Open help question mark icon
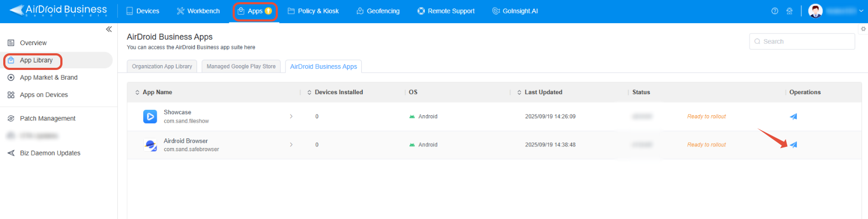The image size is (868, 219). (x=775, y=11)
